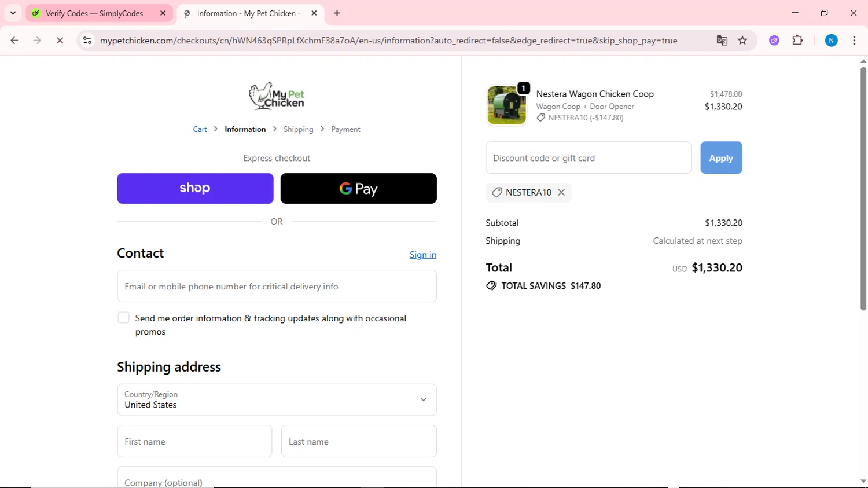Remove the NESTERA10 discount code
This screenshot has height=488, width=868.
click(561, 192)
